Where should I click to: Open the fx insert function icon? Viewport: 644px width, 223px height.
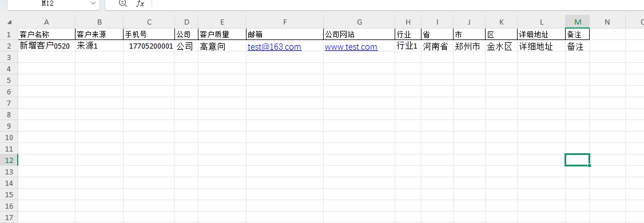click(x=140, y=3)
